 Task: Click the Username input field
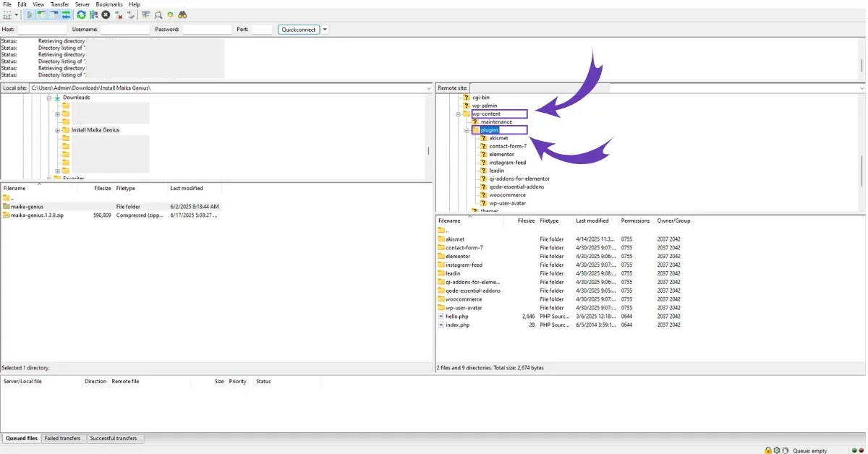pyautogui.click(x=125, y=30)
